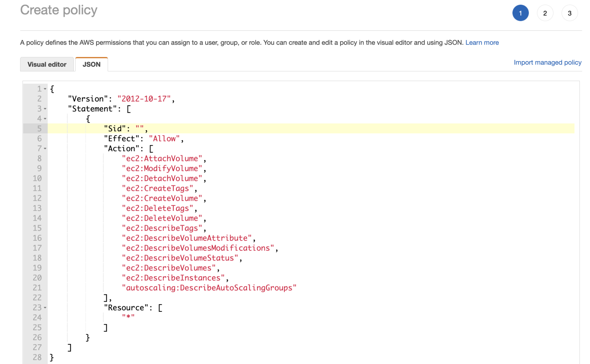Go to step 3 circle indicator
The width and height of the screenshot is (590, 364).
tap(569, 13)
